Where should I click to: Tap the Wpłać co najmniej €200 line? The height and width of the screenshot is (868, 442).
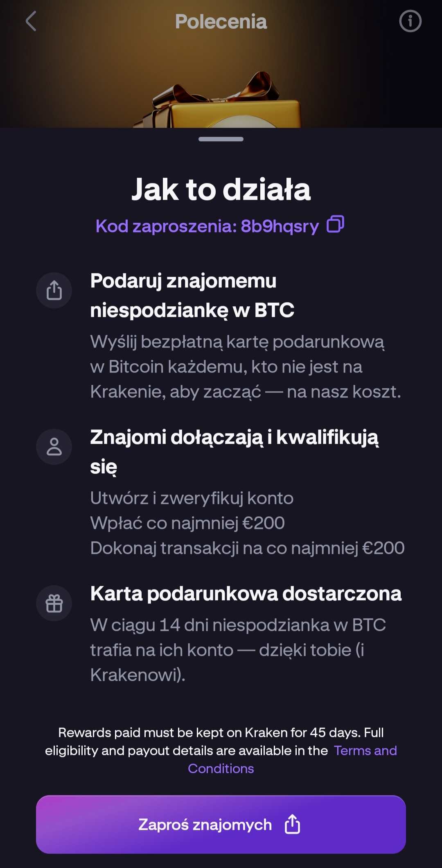pyautogui.click(x=187, y=523)
